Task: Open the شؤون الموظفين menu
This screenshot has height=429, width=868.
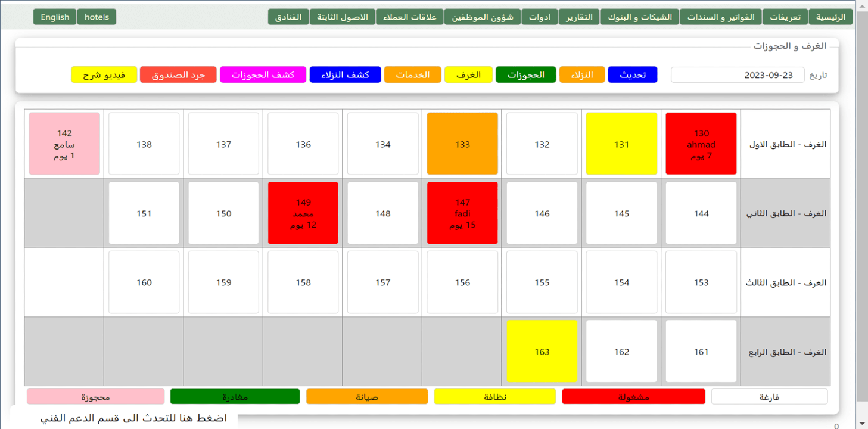Action: coord(483,17)
